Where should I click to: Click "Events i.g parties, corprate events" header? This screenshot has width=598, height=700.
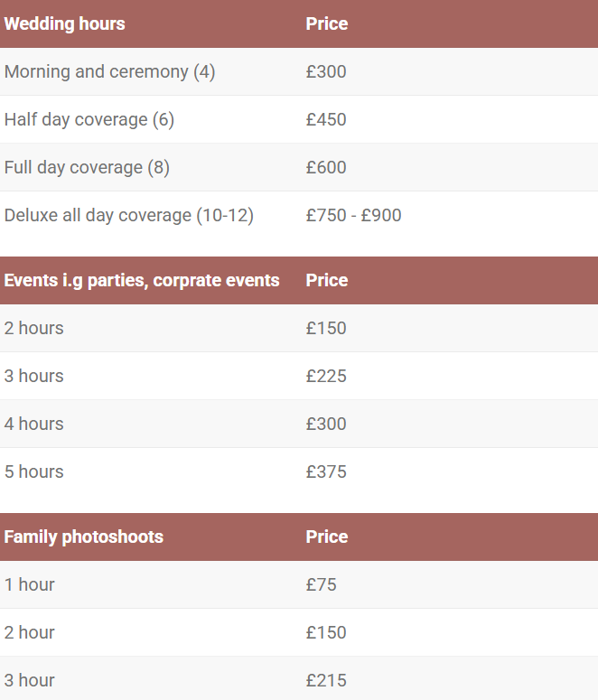pos(142,280)
